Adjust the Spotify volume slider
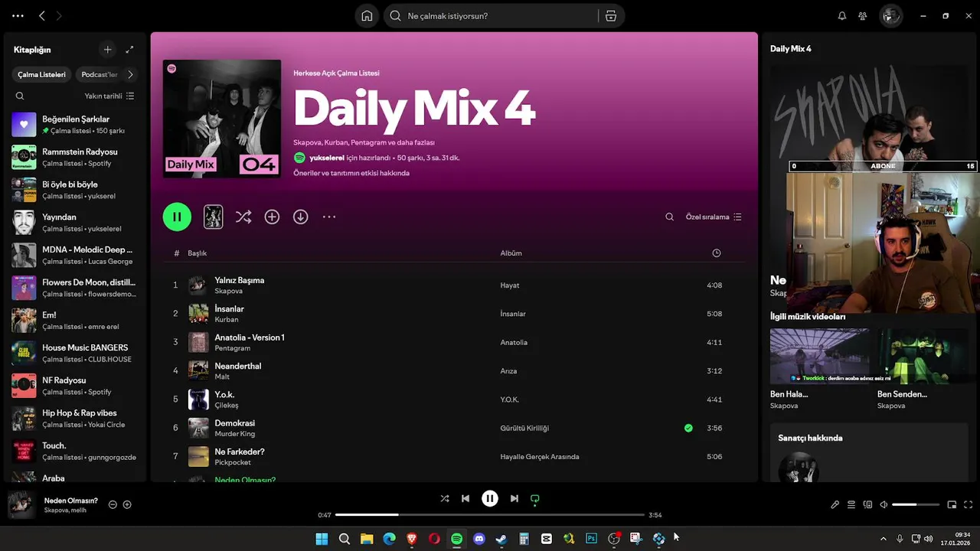The image size is (980, 551). click(916, 504)
